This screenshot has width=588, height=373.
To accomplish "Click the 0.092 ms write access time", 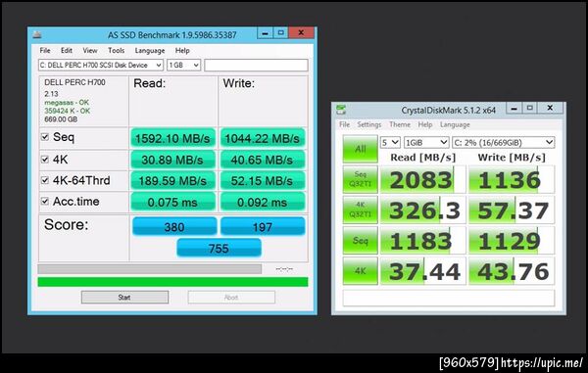I will (x=263, y=203).
